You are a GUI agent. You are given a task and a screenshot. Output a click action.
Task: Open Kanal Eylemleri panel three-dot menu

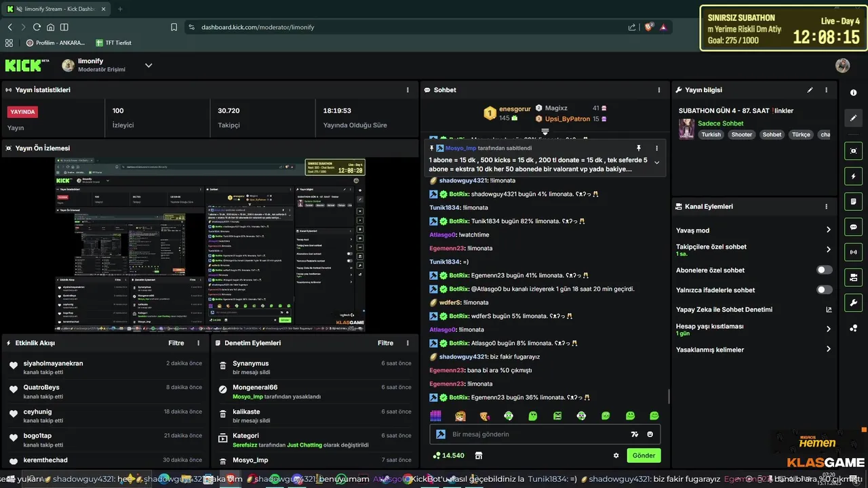pyautogui.click(x=826, y=207)
